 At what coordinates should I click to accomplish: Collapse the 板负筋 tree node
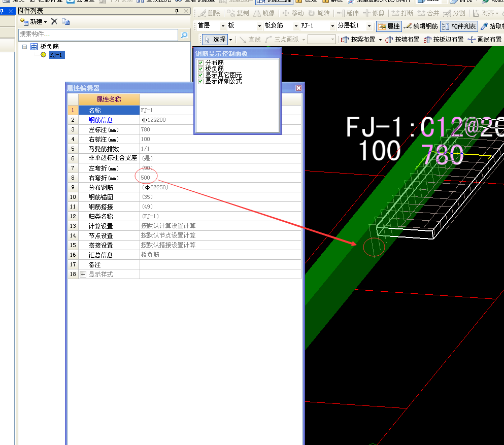point(24,47)
